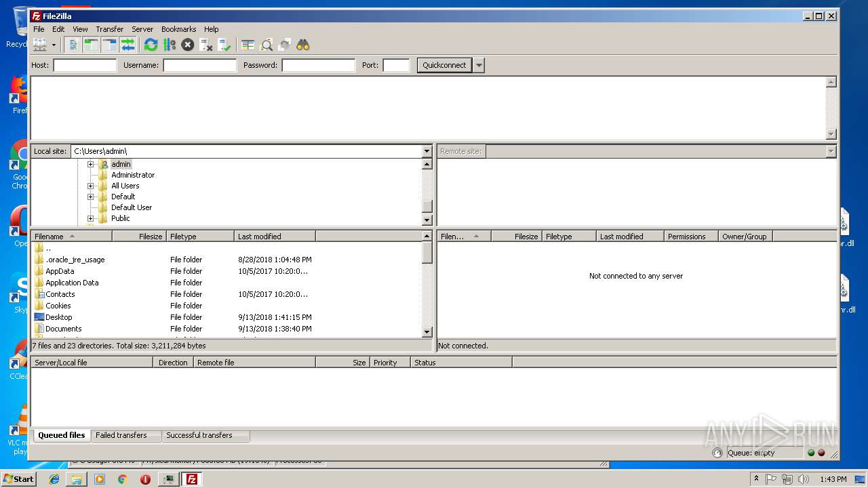Click the queue Status column header
This screenshot has height=488, width=868.
pyautogui.click(x=461, y=363)
